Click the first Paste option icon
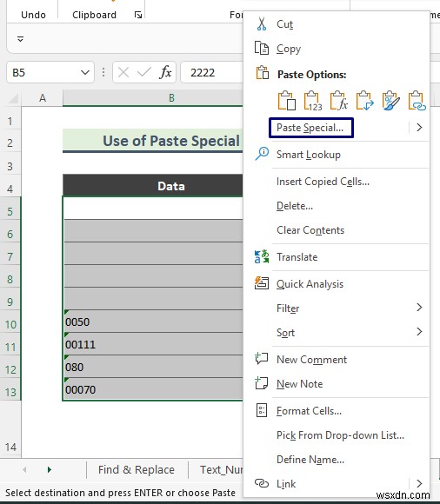This screenshot has height=504, width=440. [287, 101]
